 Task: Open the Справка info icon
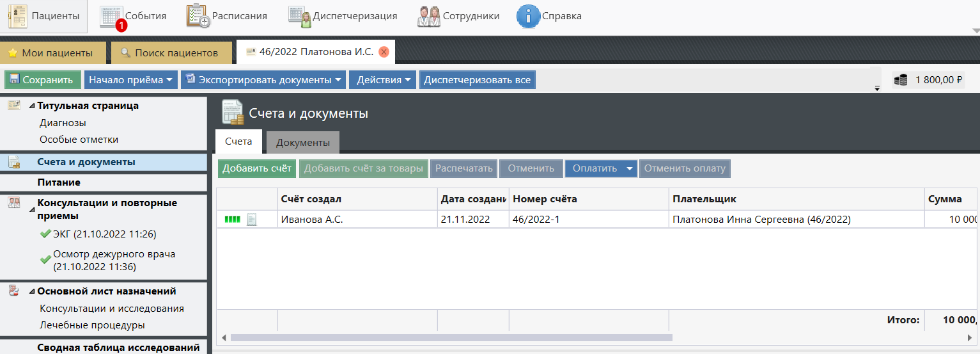(528, 16)
